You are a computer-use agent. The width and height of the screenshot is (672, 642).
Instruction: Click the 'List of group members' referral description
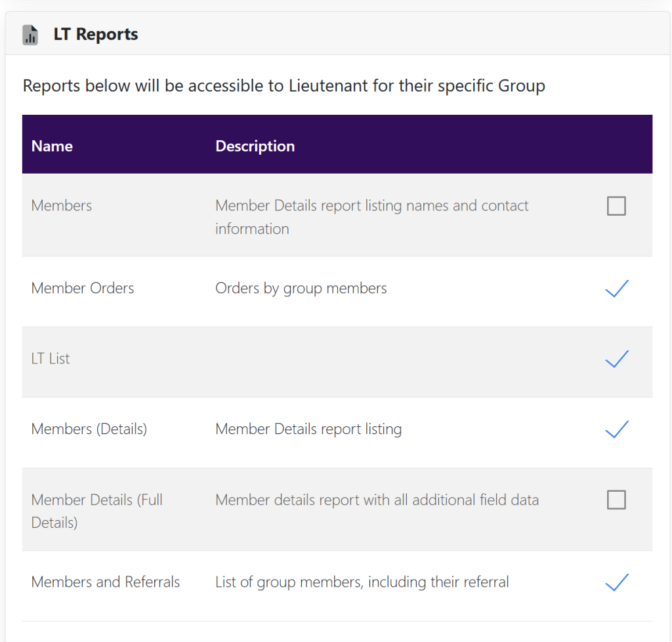[362, 582]
